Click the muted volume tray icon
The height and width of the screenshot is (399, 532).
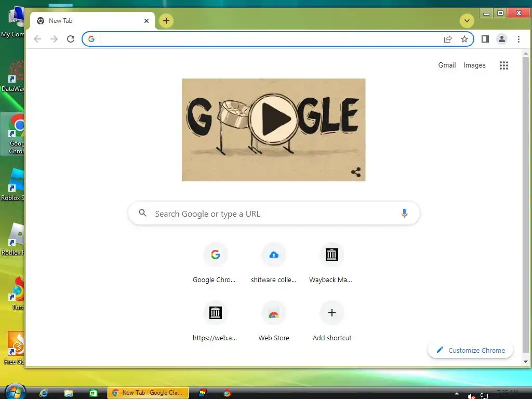click(x=471, y=396)
